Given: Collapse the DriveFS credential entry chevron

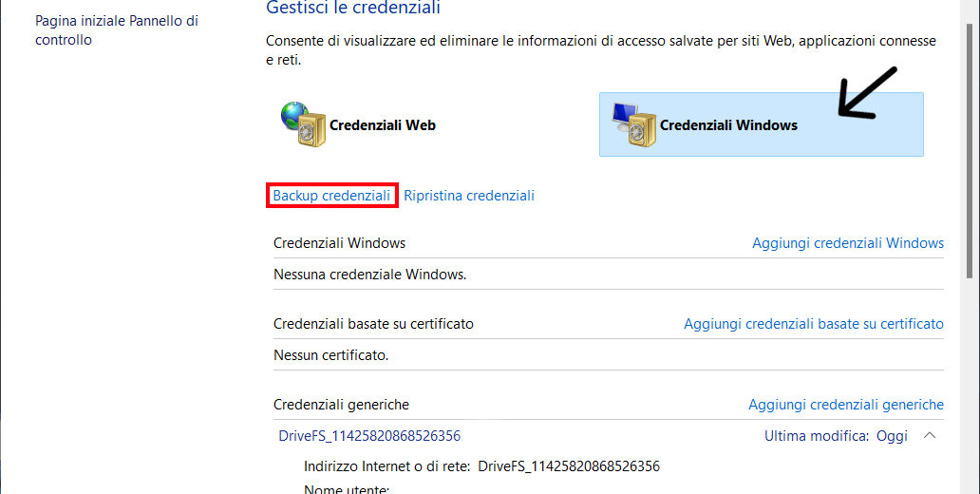Looking at the screenshot, I should click(930, 435).
